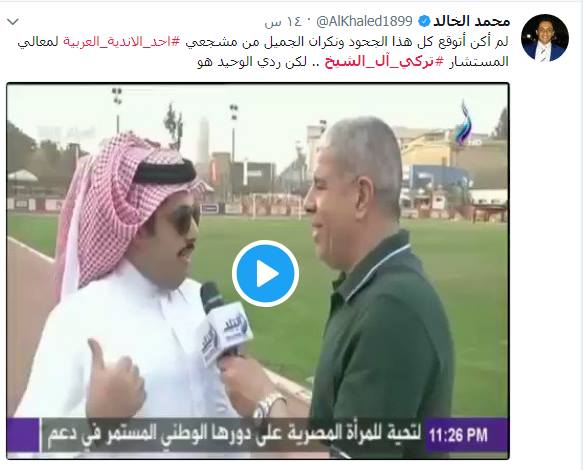The width and height of the screenshot is (583, 470).
Task: Click the Arabic news ticker in video
Action: point(233,434)
